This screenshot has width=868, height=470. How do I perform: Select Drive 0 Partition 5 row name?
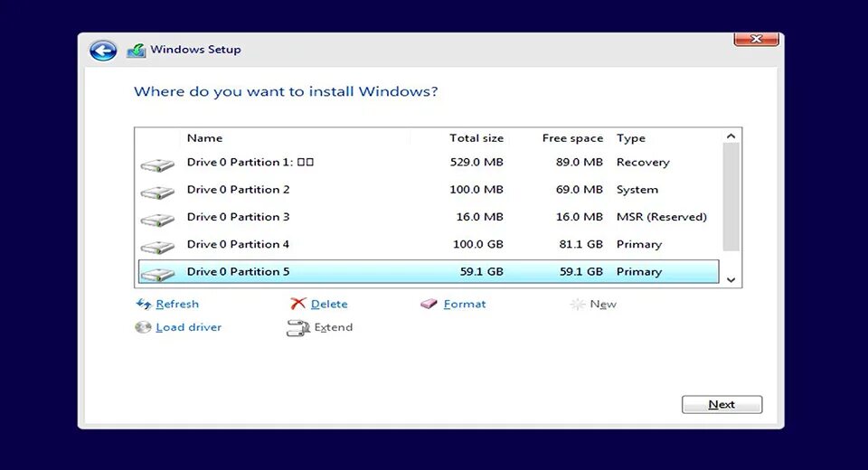pyautogui.click(x=238, y=271)
